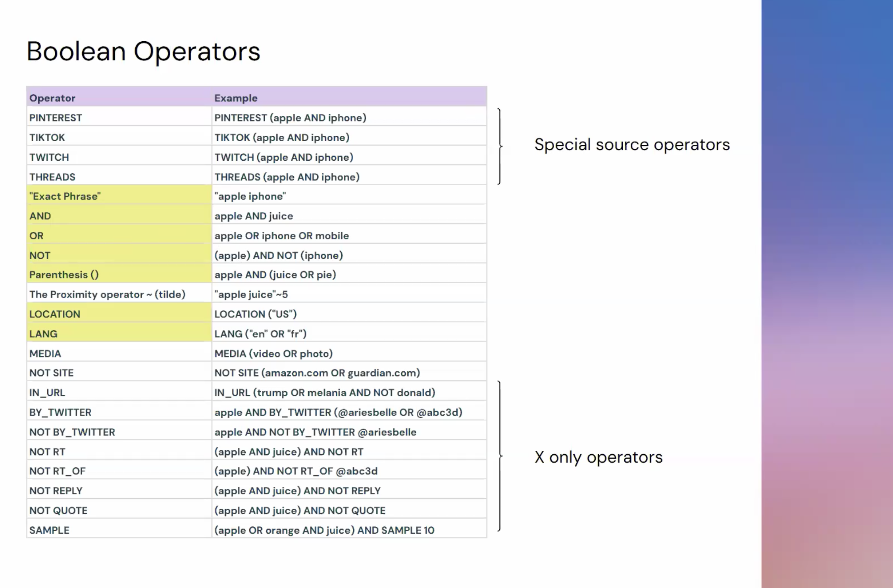The image size is (893, 588).
Task: Click the TIKTOK (apple AND iphone) example
Action: [x=282, y=138]
